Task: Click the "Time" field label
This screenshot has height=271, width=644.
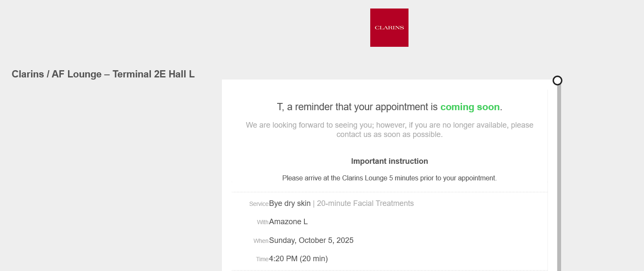Action: point(262,259)
